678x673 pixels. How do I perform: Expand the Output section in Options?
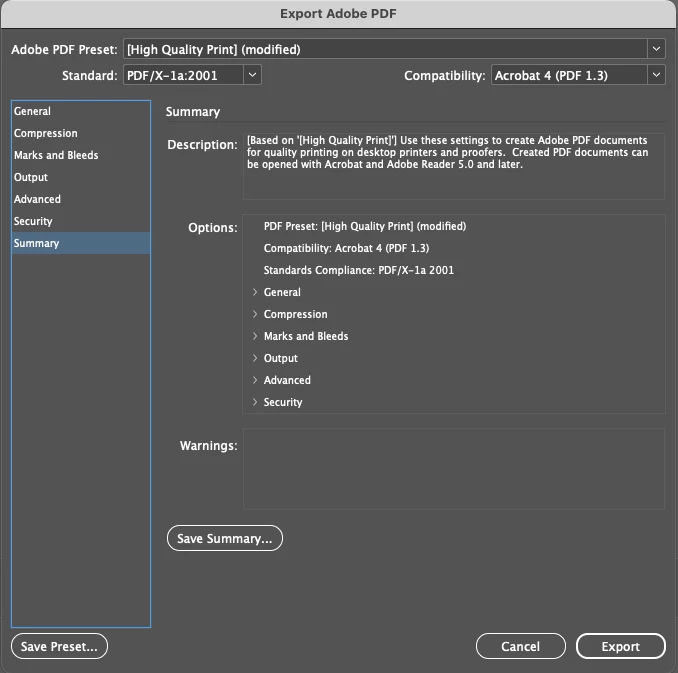pyautogui.click(x=255, y=358)
